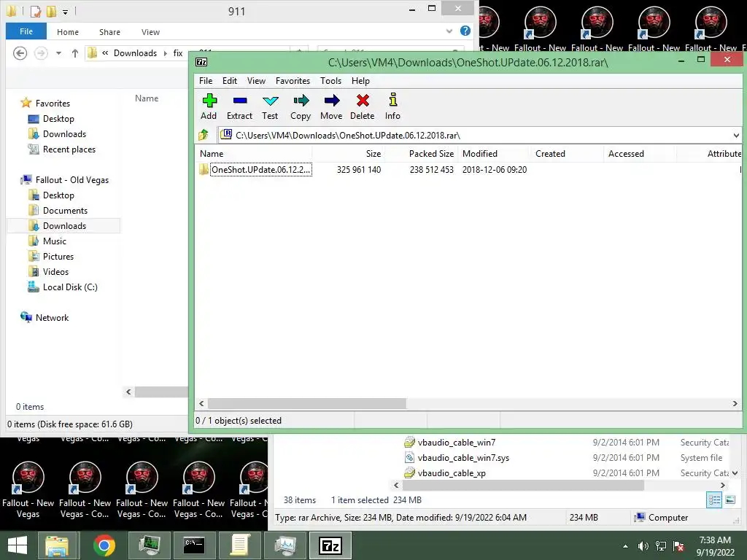Switch background Explorer to details view icon
The height and width of the screenshot is (560, 747).
713,500
